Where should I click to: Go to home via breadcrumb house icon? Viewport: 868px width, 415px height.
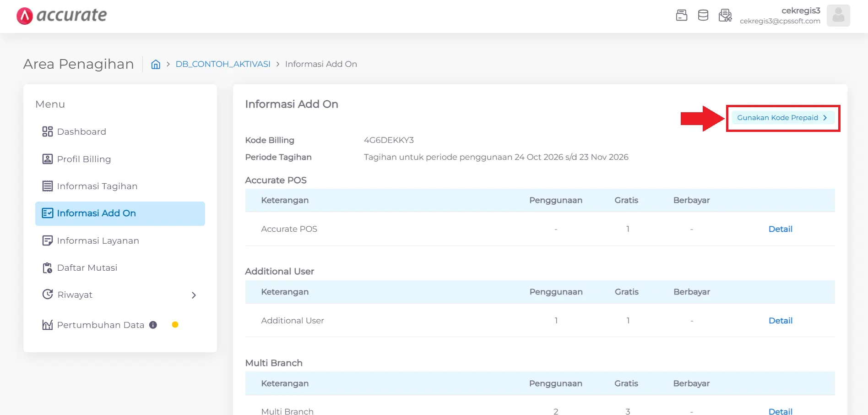[156, 64]
